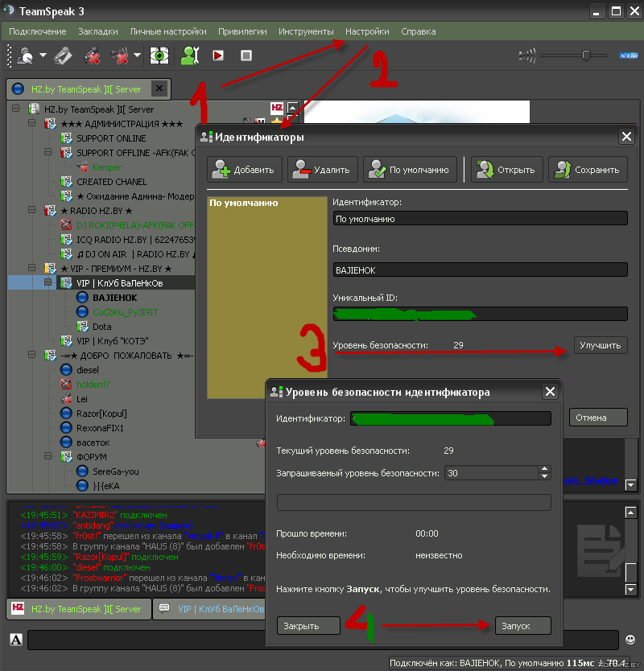Click the По умолчанию toolbar button

(411, 170)
